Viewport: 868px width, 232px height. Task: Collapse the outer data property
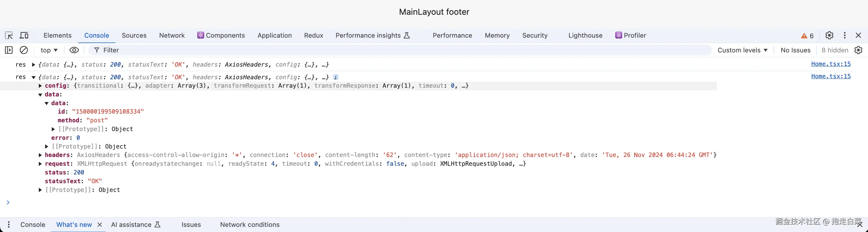coord(40,95)
